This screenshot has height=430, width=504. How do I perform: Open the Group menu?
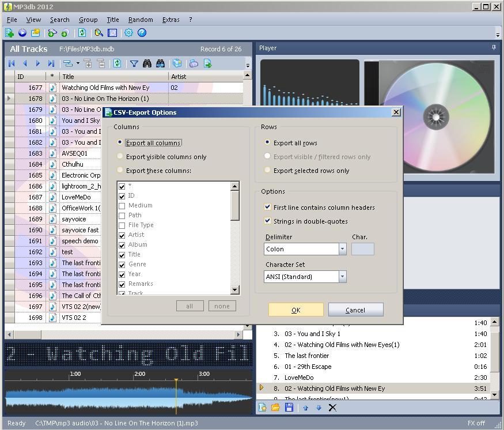coord(88,20)
